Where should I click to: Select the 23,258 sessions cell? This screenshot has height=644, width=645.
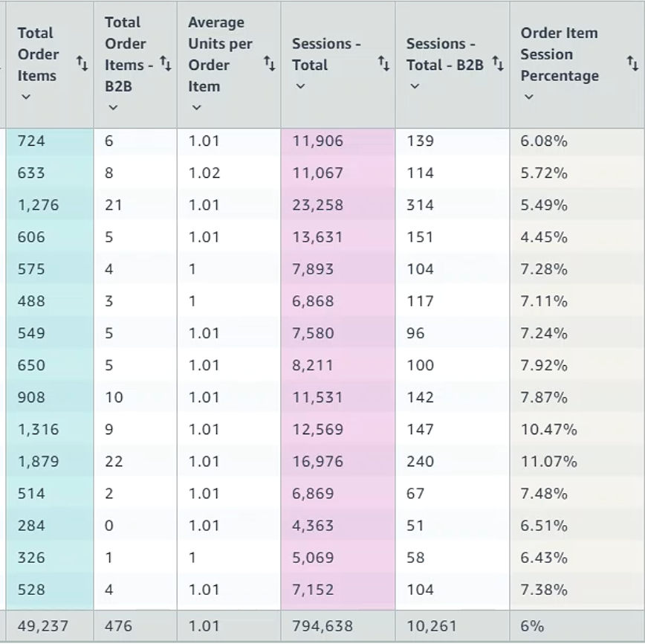pyautogui.click(x=318, y=205)
